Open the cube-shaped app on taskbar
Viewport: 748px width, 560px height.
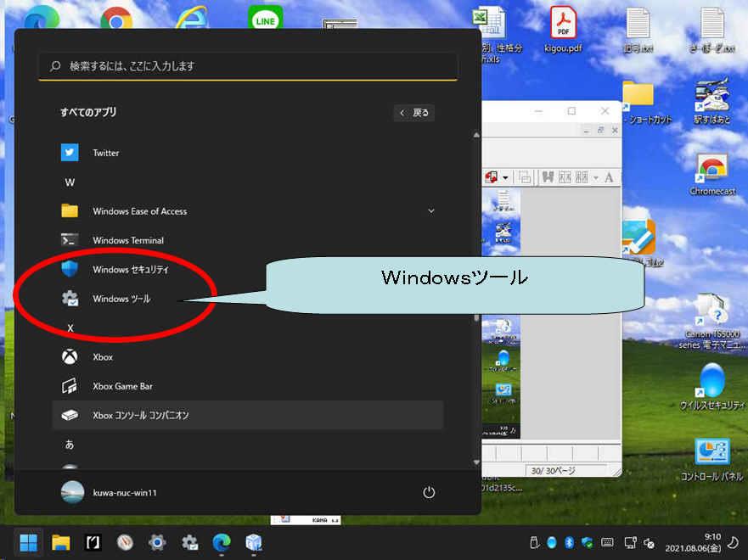[254, 542]
